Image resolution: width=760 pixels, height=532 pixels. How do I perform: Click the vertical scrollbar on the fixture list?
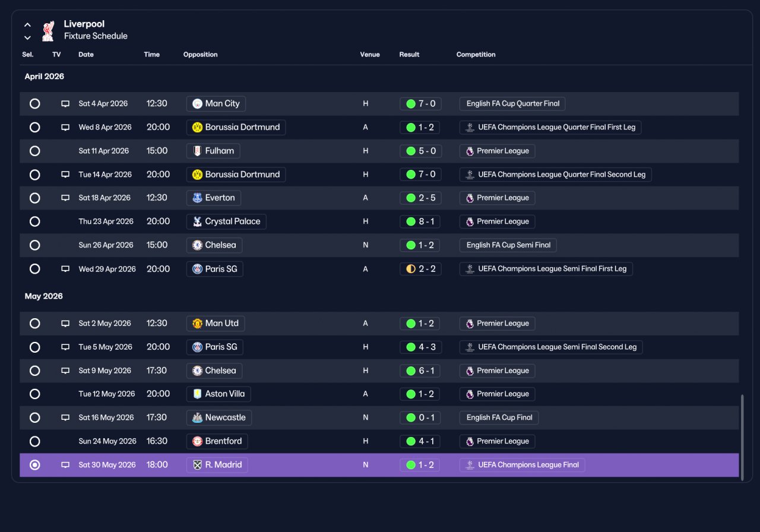tap(742, 435)
